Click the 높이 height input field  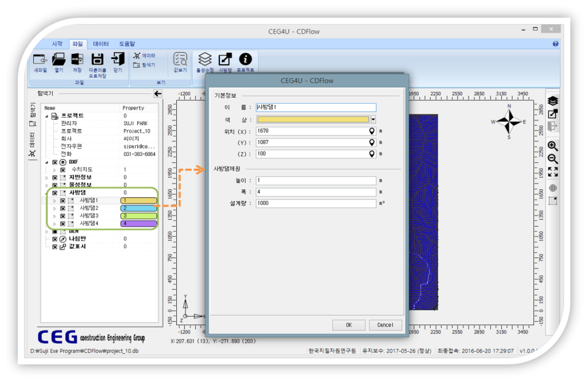pyautogui.click(x=316, y=181)
